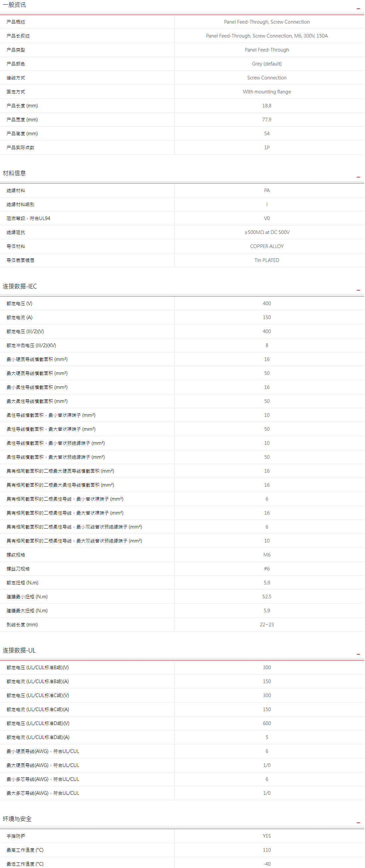The height and width of the screenshot is (868, 365).
Task: Click the "With mounting flange" value
Action: (x=267, y=92)
